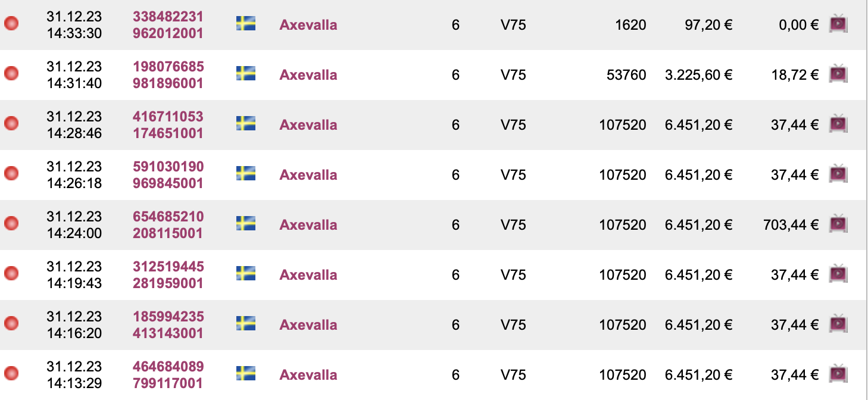The height and width of the screenshot is (400, 868).
Task: Click red status dot for 14:16:20 row
Action: [x=11, y=324]
